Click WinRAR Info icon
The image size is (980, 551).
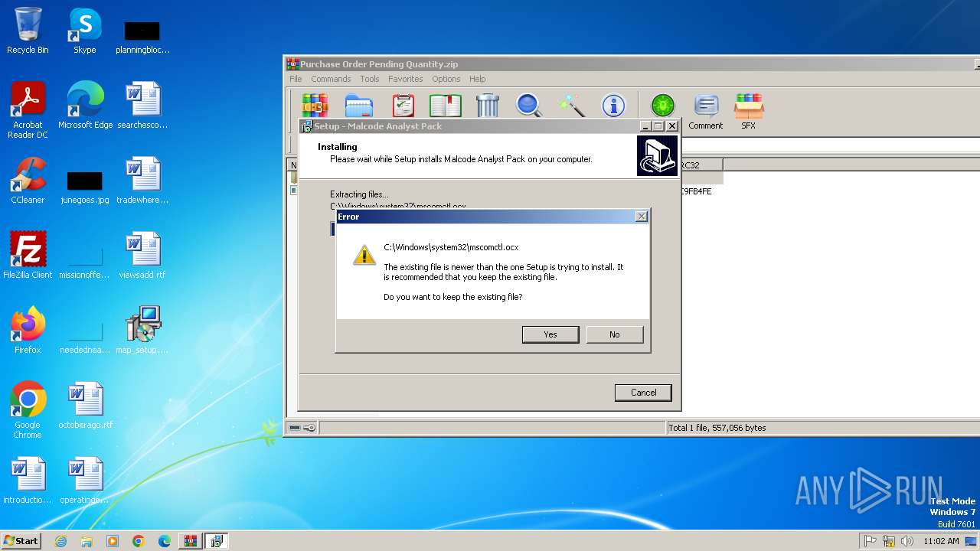tap(613, 105)
